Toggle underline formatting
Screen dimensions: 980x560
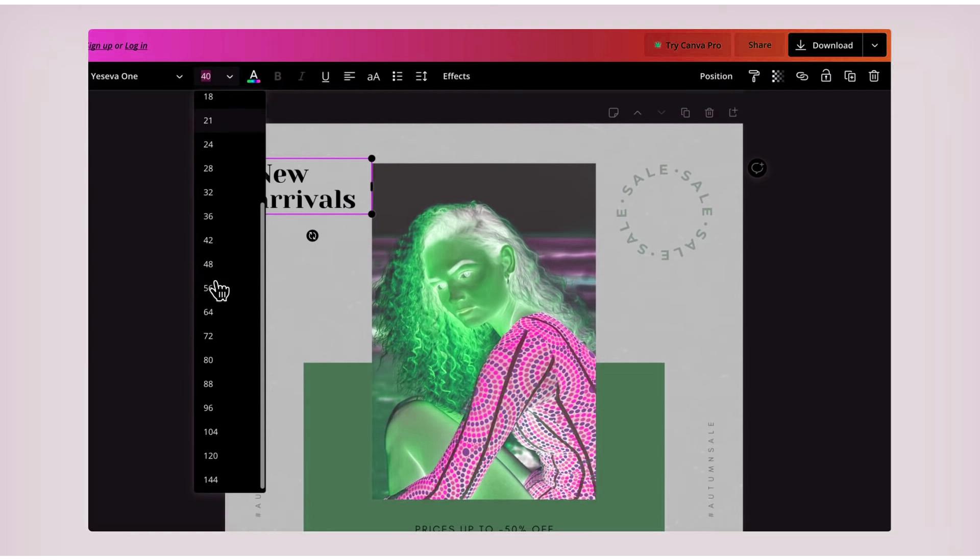click(326, 77)
